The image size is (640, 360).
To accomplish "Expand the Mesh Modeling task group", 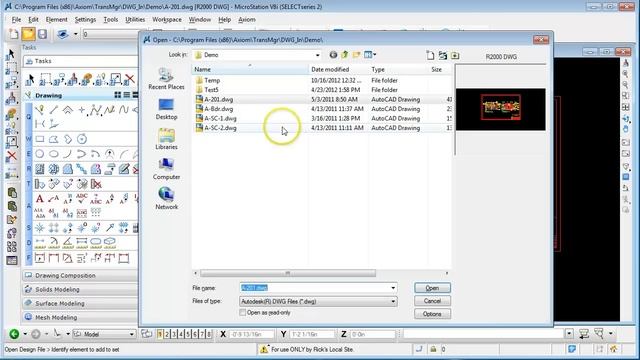I will coord(80,317).
